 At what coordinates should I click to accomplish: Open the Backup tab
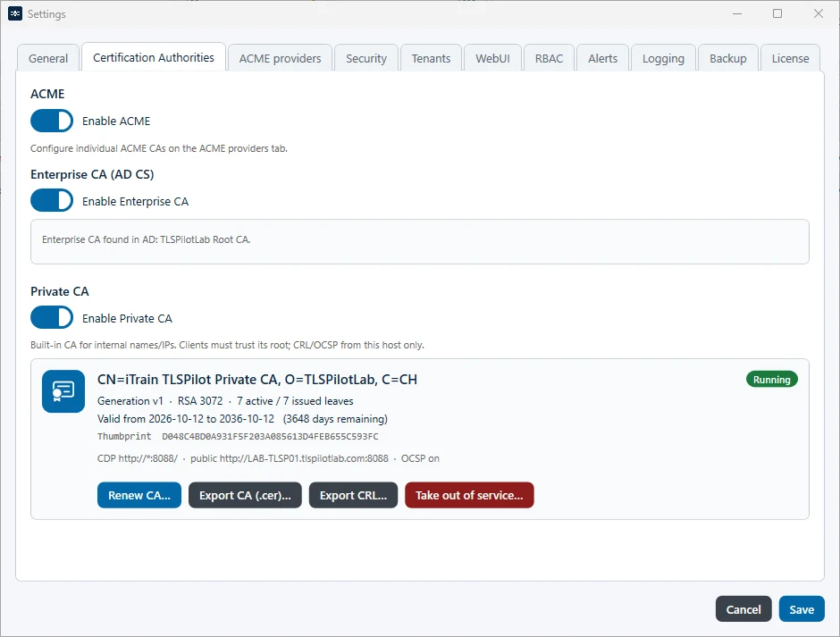point(728,58)
